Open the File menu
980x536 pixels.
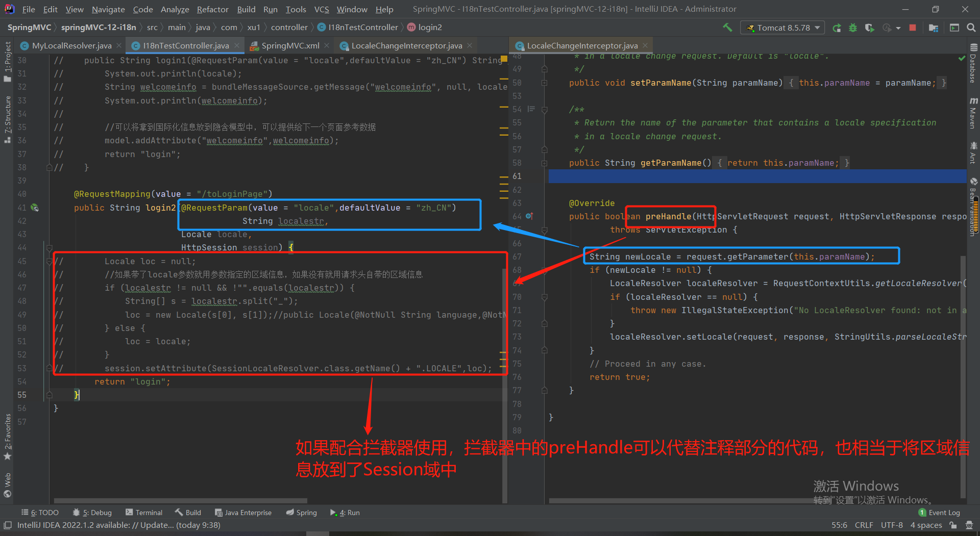point(29,9)
